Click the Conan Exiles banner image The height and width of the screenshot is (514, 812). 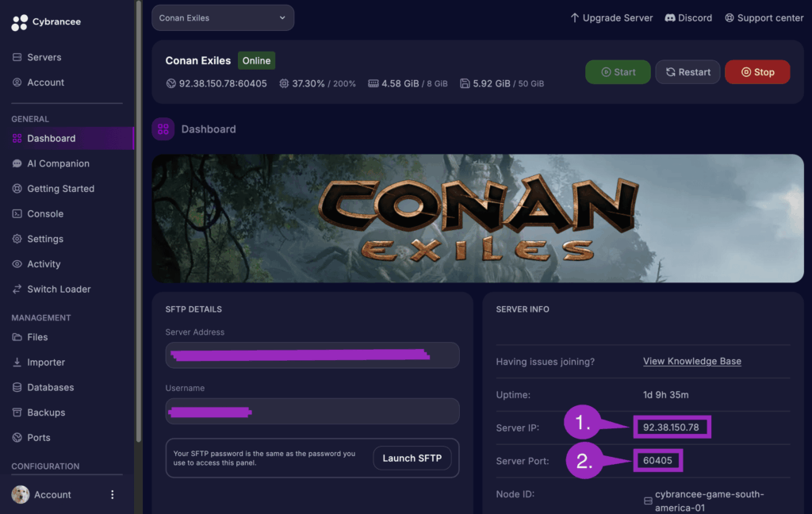(x=477, y=218)
